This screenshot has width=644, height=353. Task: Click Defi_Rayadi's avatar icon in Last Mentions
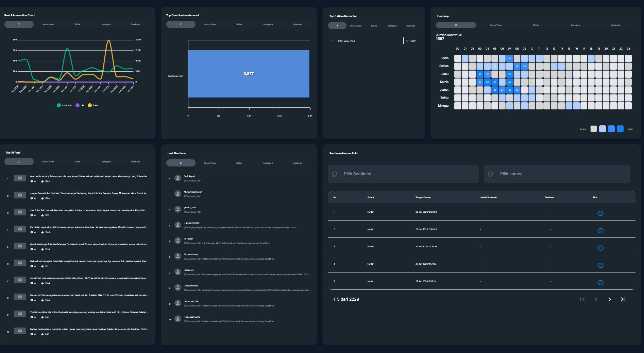point(177,178)
